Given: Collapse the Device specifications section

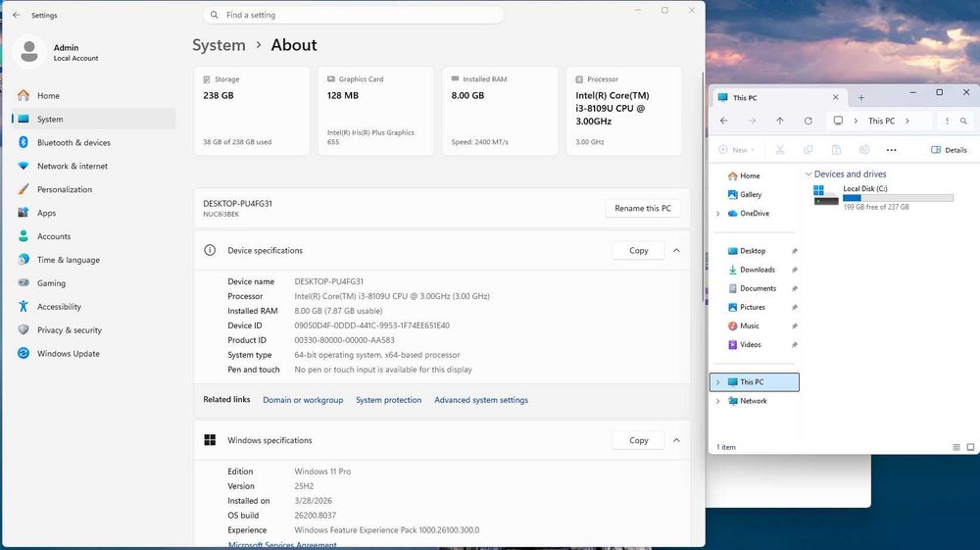Looking at the screenshot, I should point(676,250).
